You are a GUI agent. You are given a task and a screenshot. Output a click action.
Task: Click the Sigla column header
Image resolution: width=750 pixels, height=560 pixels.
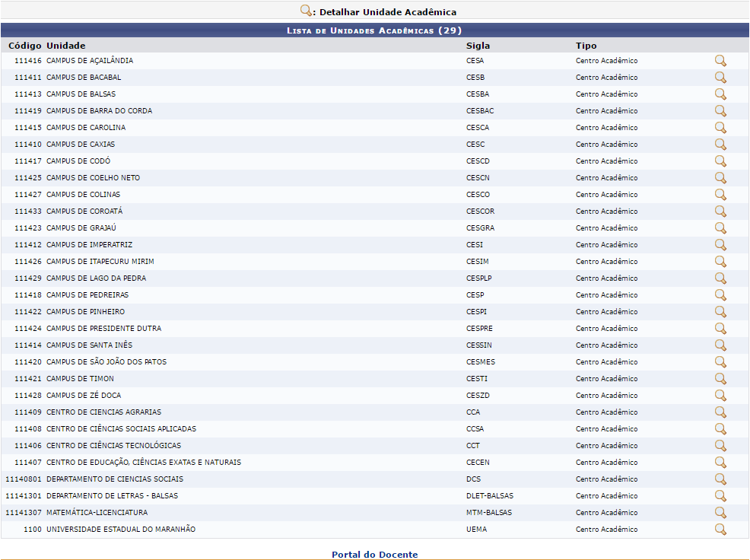pyautogui.click(x=478, y=46)
